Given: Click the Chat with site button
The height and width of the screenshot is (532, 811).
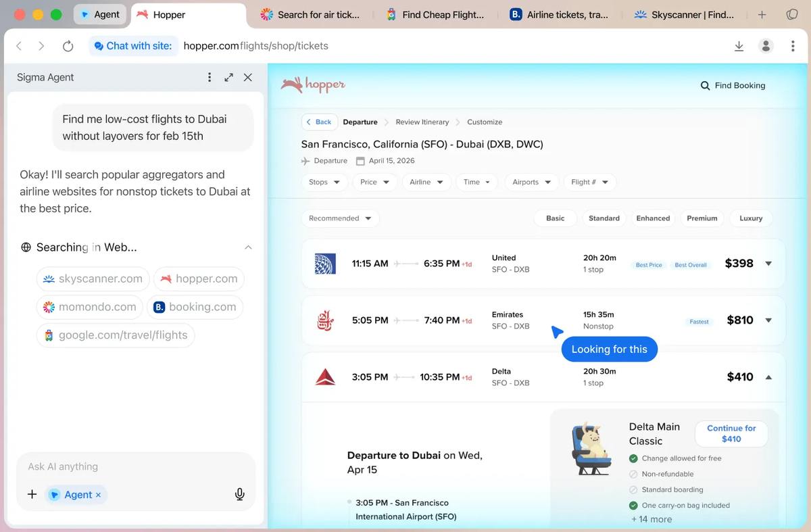Looking at the screenshot, I should coord(132,46).
